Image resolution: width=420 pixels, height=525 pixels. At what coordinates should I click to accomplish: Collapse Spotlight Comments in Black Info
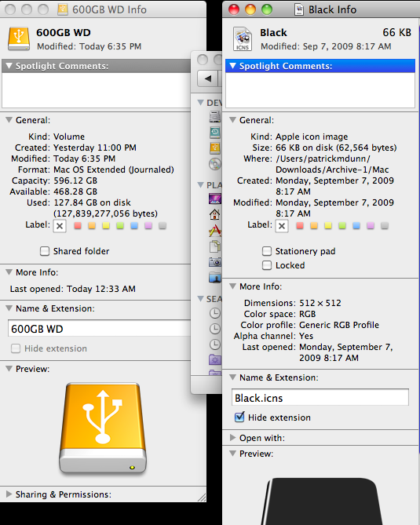coord(233,66)
